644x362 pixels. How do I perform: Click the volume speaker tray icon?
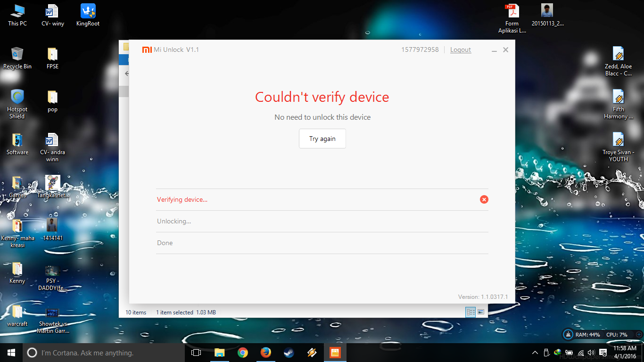click(591, 353)
